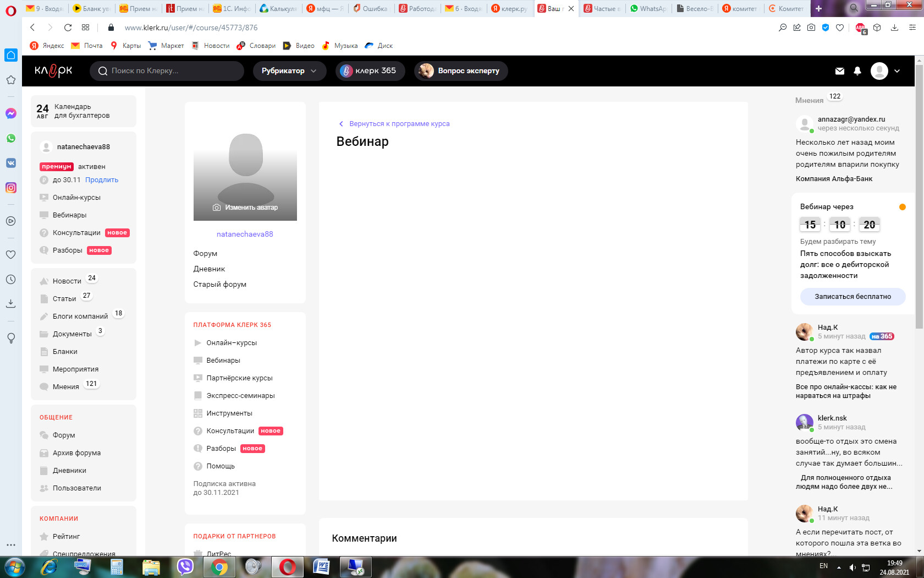Open the system volume tray icon

[853, 567]
